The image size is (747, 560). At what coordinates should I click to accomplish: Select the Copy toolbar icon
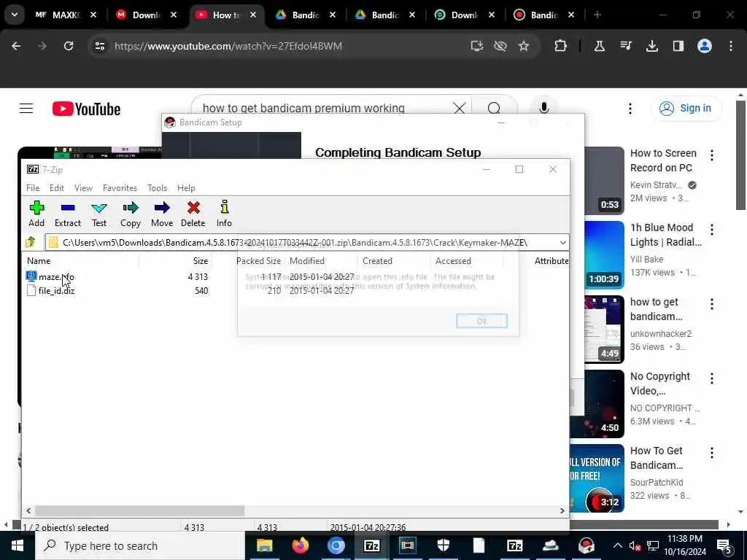pos(130,214)
